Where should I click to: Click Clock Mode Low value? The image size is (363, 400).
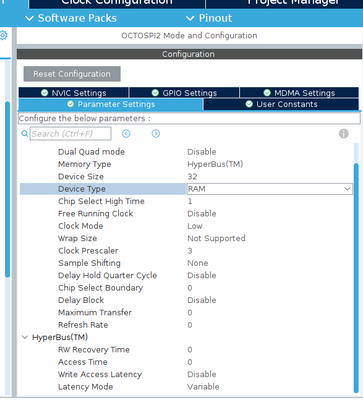(x=195, y=226)
